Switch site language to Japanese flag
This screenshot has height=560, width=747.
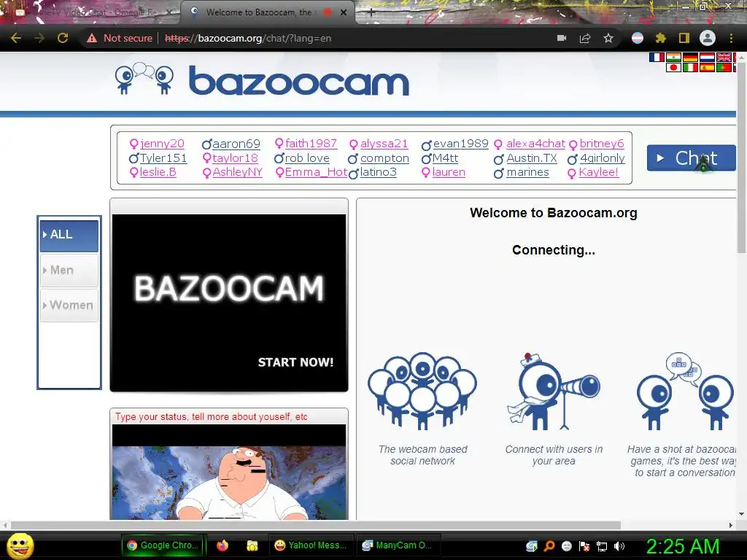pyautogui.click(x=673, y=67)
